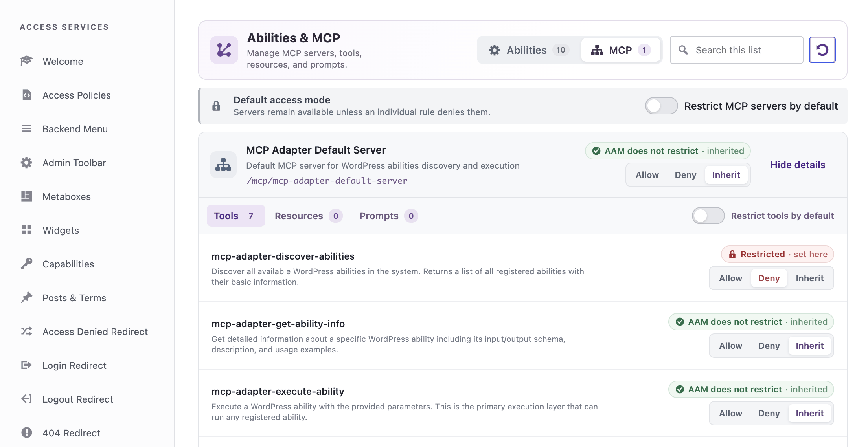
Task: Switch to the Abilities tab
Action: tap(529, 50)
